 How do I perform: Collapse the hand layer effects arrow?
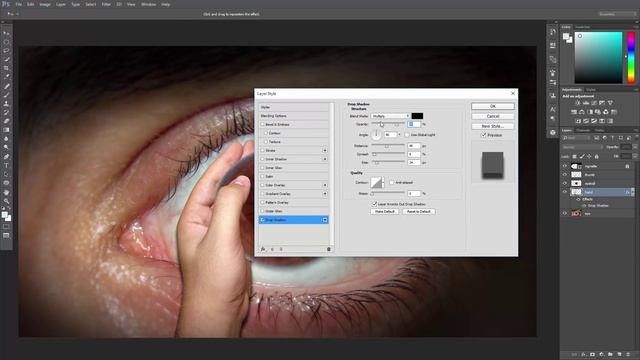(x=633, y=192)
